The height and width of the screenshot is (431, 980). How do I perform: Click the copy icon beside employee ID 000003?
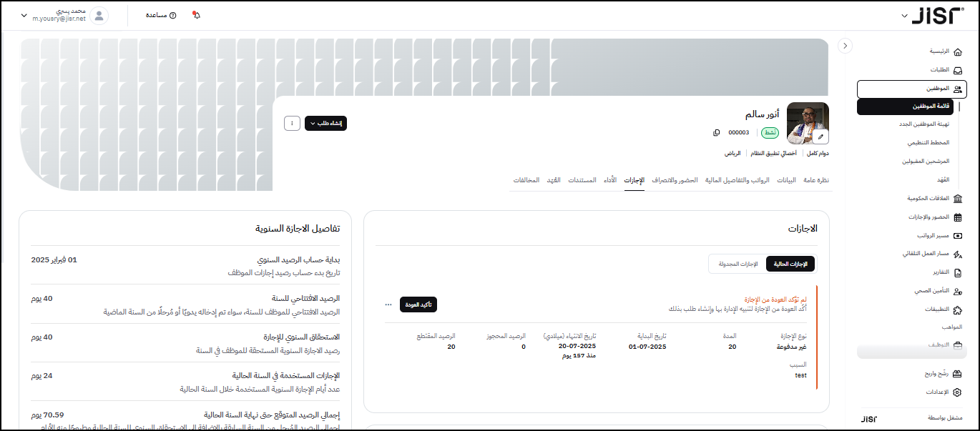pos(717,132)
